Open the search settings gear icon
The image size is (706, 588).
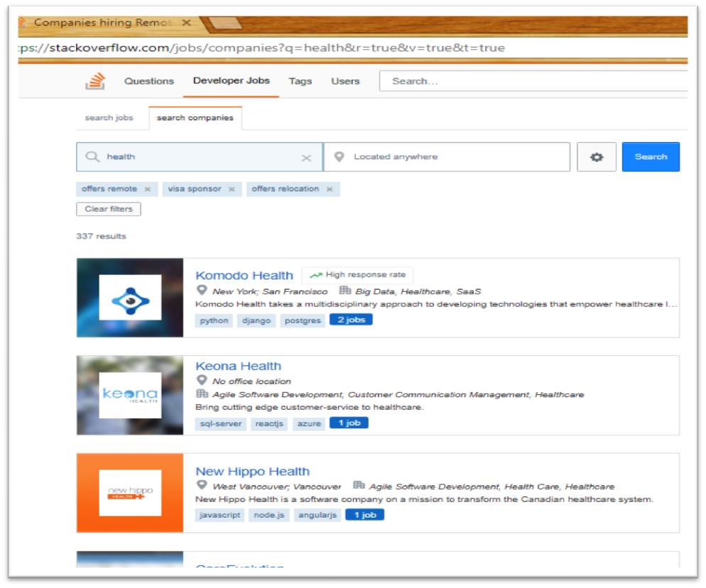[597, 157]
